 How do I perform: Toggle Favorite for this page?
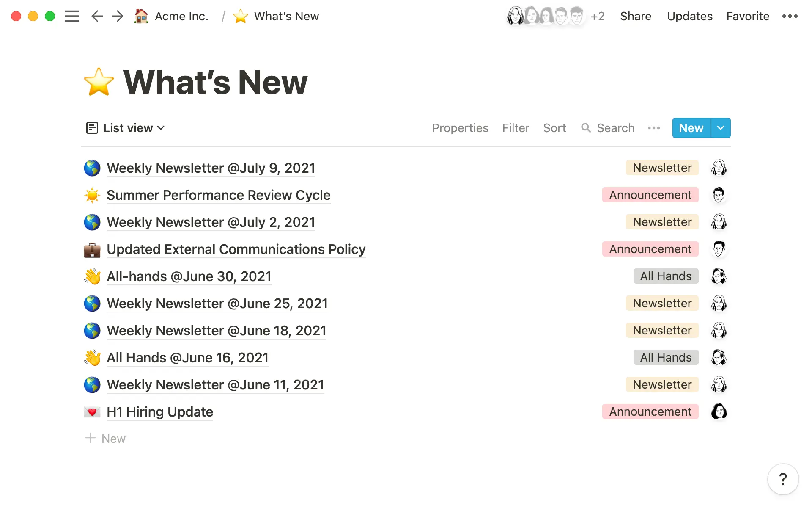pos(747,16)
